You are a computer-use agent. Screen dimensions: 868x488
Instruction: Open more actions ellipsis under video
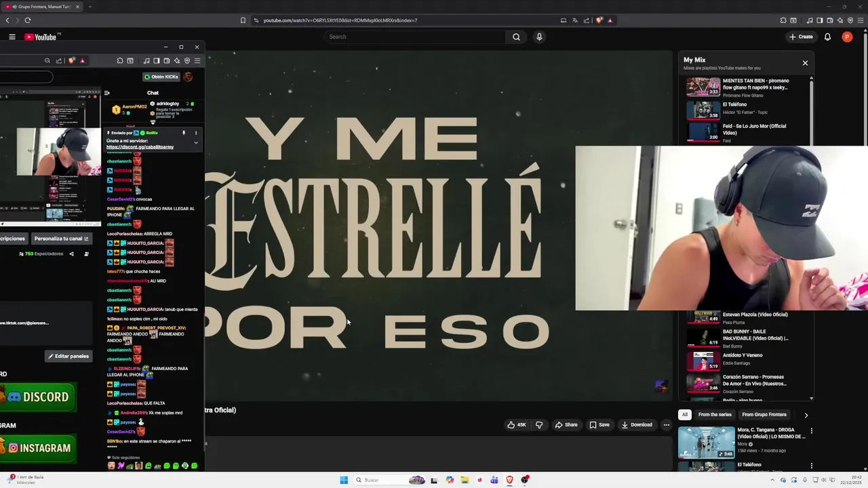coord(666,425)
